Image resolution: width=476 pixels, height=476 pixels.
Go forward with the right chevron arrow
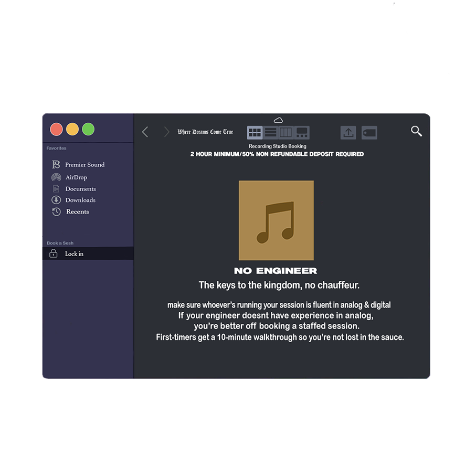pyautogui.click(x=166, y=132)
